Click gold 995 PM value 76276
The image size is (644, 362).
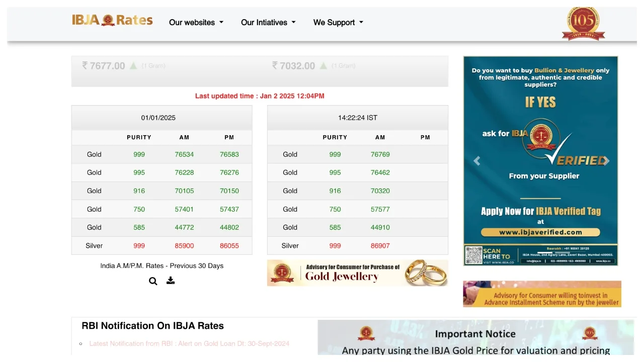pos(229,172)
